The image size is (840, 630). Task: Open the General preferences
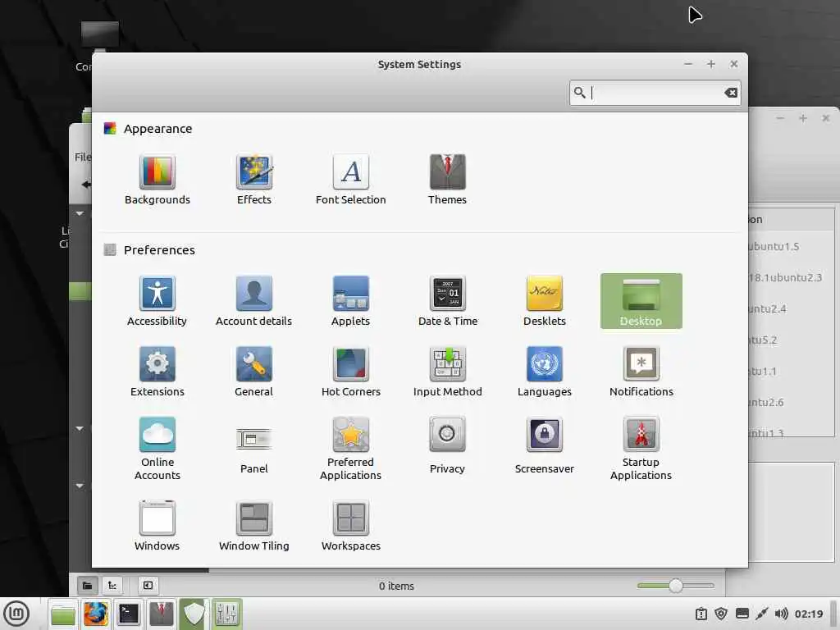(254, 372)
